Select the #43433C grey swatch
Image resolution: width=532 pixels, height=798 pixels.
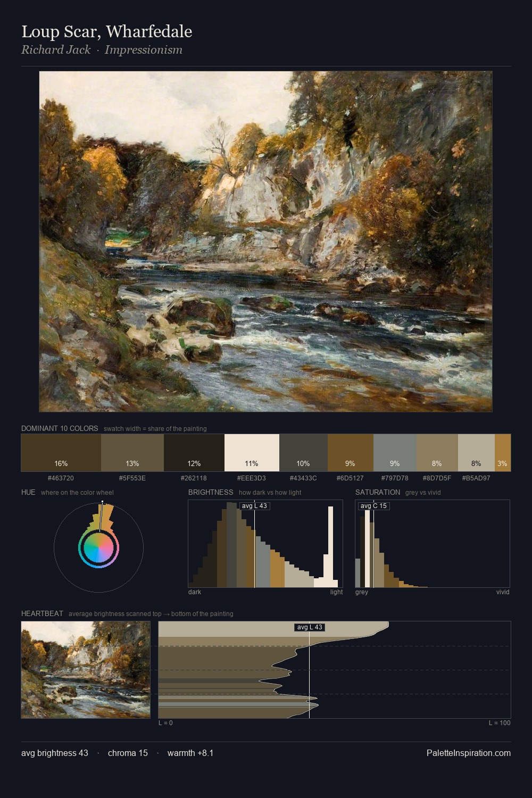pyautogui.click(x=303, y=453)
